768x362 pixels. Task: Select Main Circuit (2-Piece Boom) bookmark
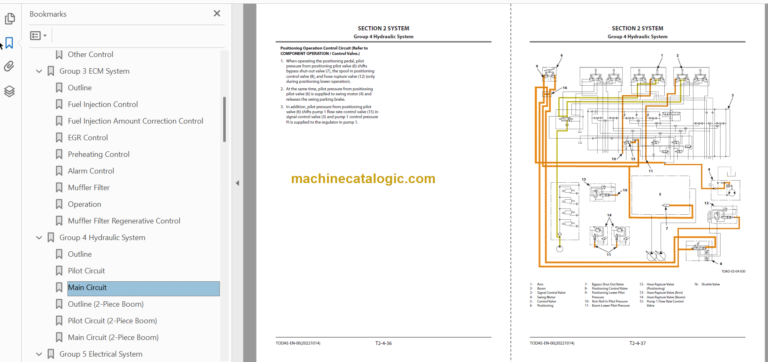[113, 338]
